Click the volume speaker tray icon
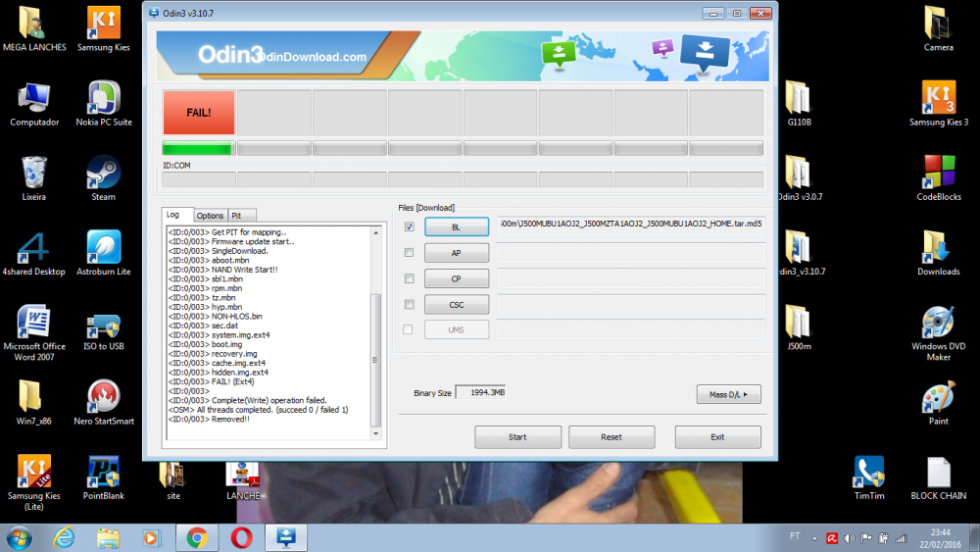The image size is (980, 552). click(x=849, y=538)
